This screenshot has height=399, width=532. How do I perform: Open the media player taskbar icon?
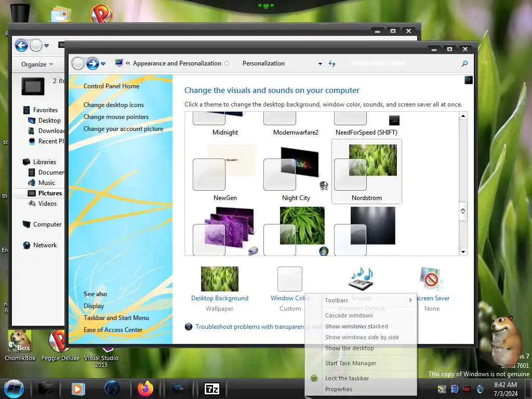[78, 389]
